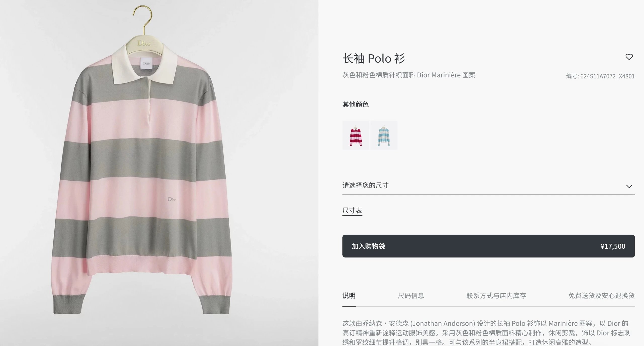Switch to the 尺码信息 tab

(411, 296)
